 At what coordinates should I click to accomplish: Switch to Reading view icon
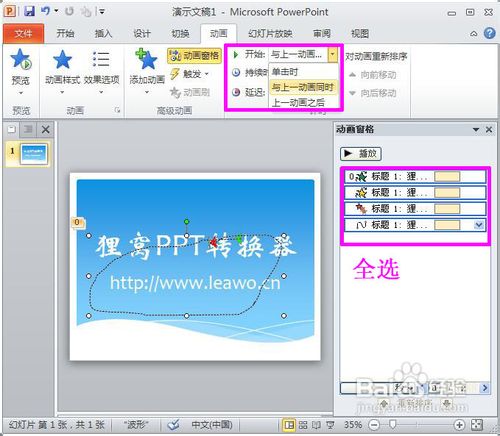316,425
